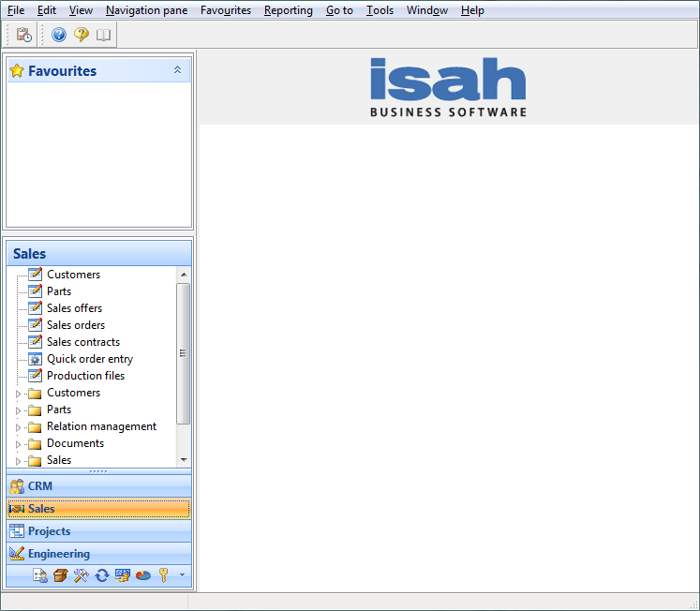Open the Parts form entry under Customers
Screen dimensions: 700x611
click(59, 291)
